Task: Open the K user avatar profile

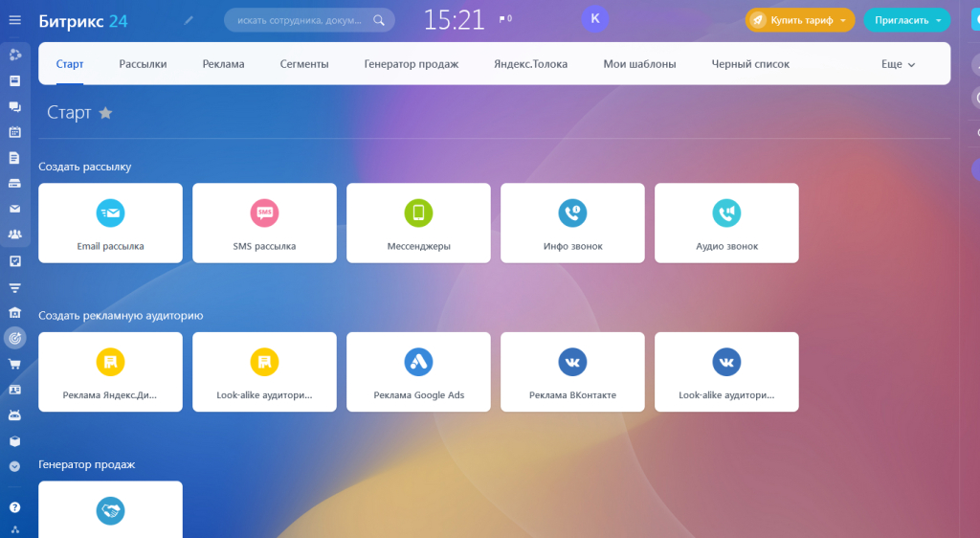Action: 595,19
